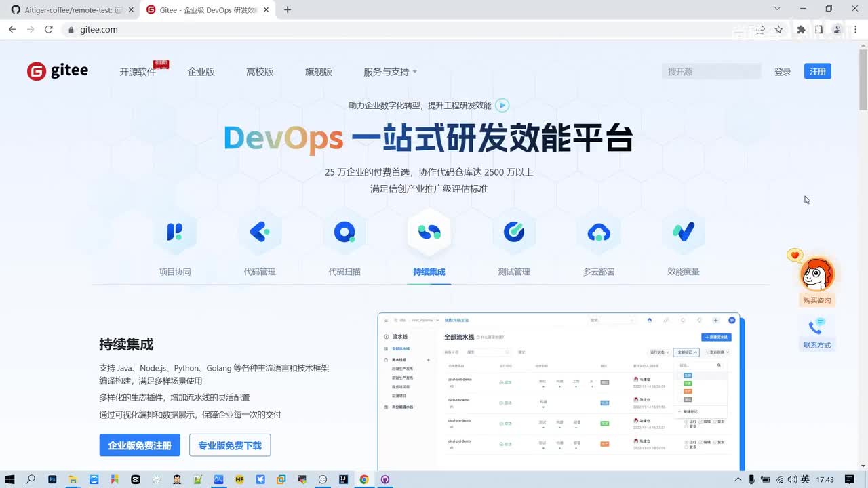Open CapCut from taskbar
Image resolution: width=868 pixels, height=488 pixels.
pos(136,479)
